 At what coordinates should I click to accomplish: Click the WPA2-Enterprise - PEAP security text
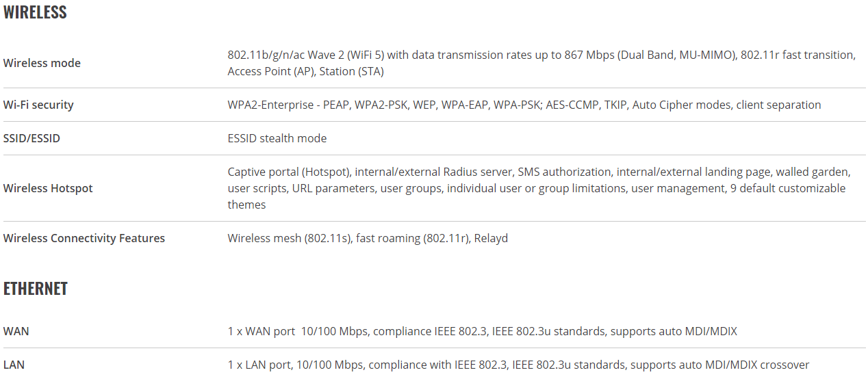point(290,105)
